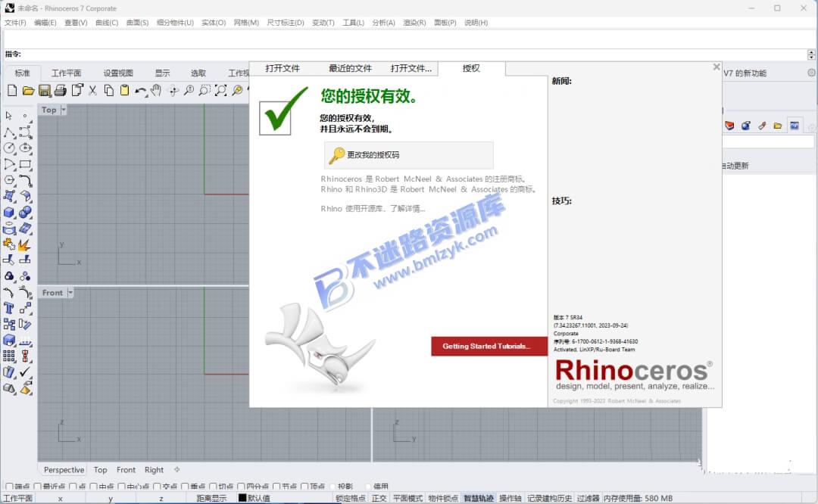The height and width of the screenshot is (504, 818).
Task: Click the 更改我的授权码 button
Action: (408, 155)
